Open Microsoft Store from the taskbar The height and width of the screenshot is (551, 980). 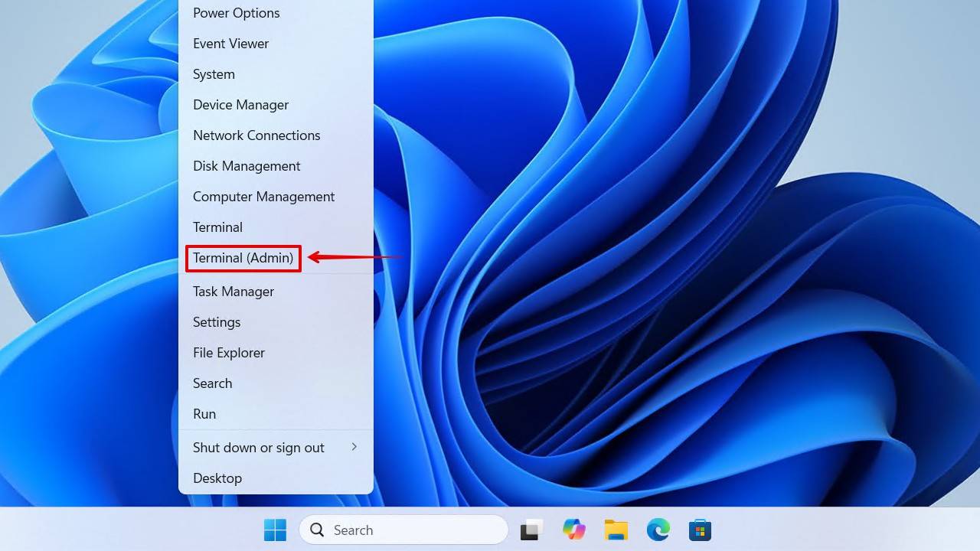click(700, 530)
